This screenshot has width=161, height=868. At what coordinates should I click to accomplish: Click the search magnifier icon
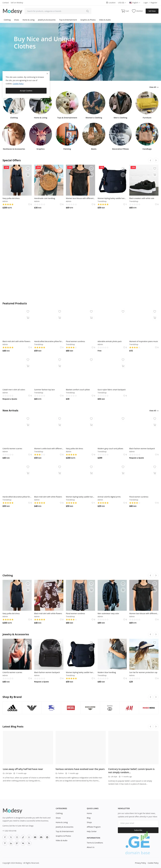tap(87, 11)
